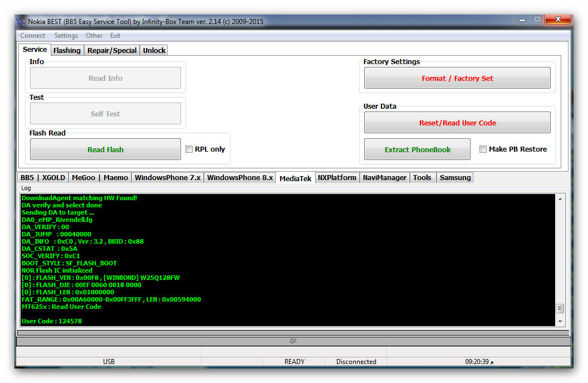Click the 'DA_CSTAT : 0x5A' log line
The image size is (588, 383).
[x=50, y=249]
